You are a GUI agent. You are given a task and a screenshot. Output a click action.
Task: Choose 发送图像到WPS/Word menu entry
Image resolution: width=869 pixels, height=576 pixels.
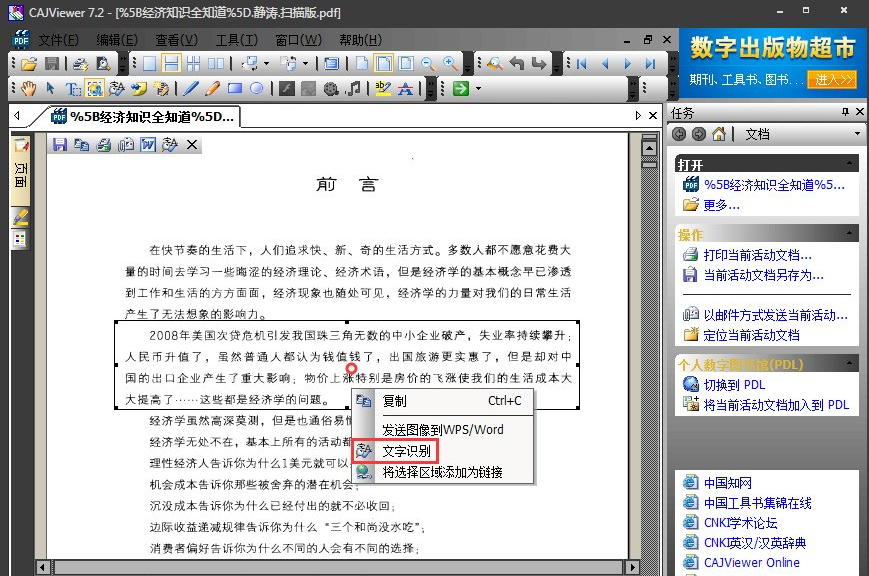pyautogui.click(x=443, y=430)
